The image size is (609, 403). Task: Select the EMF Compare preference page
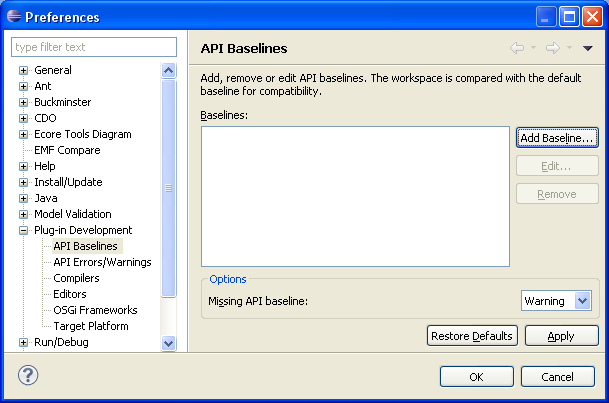coord(67,150)
